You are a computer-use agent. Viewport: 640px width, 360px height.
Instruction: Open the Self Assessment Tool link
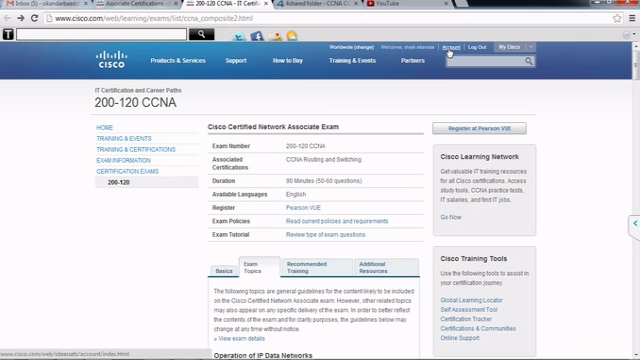469,309
